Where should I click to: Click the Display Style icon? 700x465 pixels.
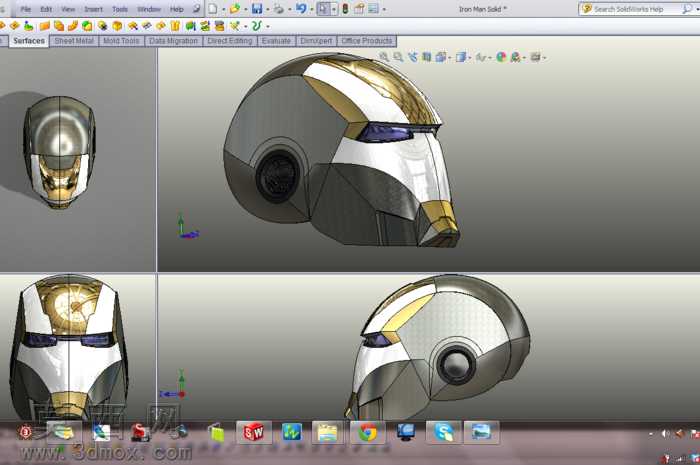tap(461, 57)
